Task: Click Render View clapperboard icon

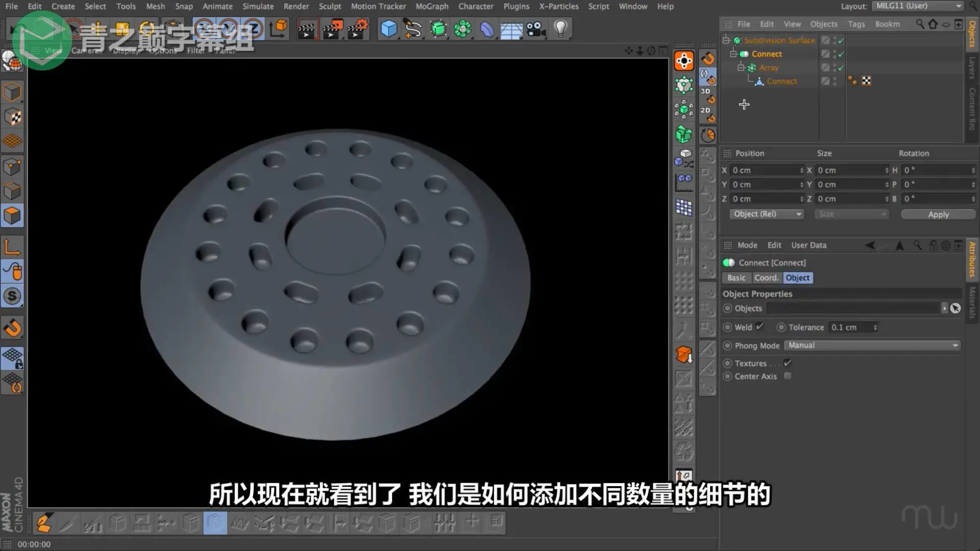Action: 308,29
